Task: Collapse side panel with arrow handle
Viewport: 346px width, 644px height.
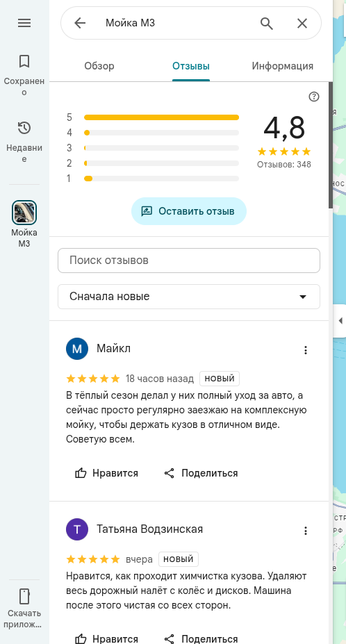Action: 340,321
